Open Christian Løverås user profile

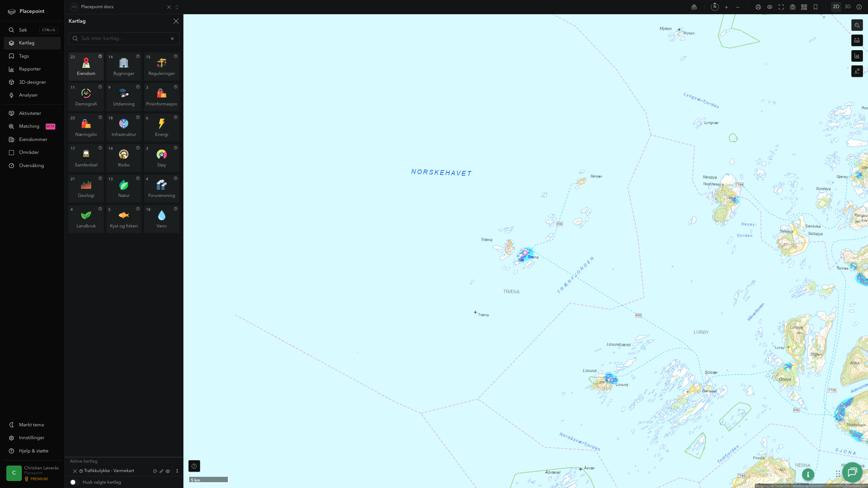[32, 473]
